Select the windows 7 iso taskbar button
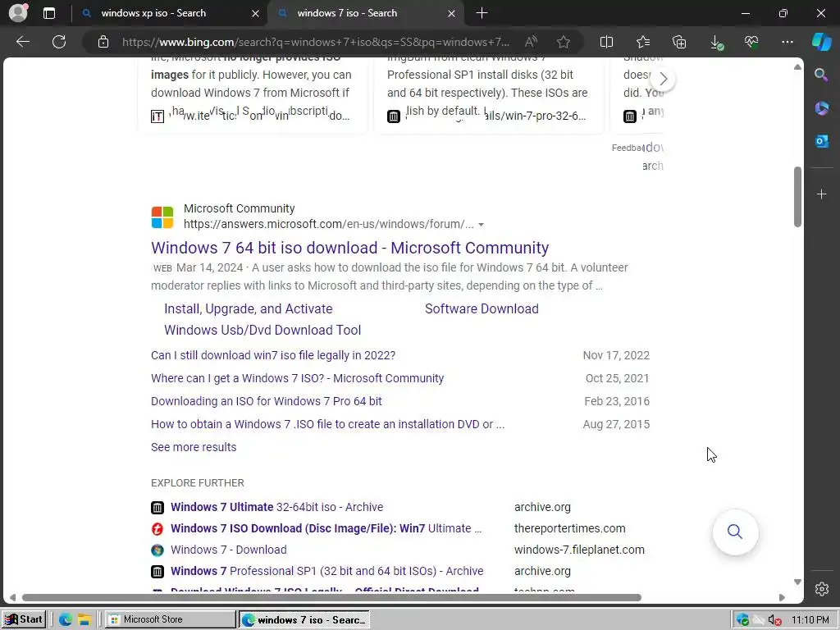Screen dimensions: 840x630 [304, 620]
